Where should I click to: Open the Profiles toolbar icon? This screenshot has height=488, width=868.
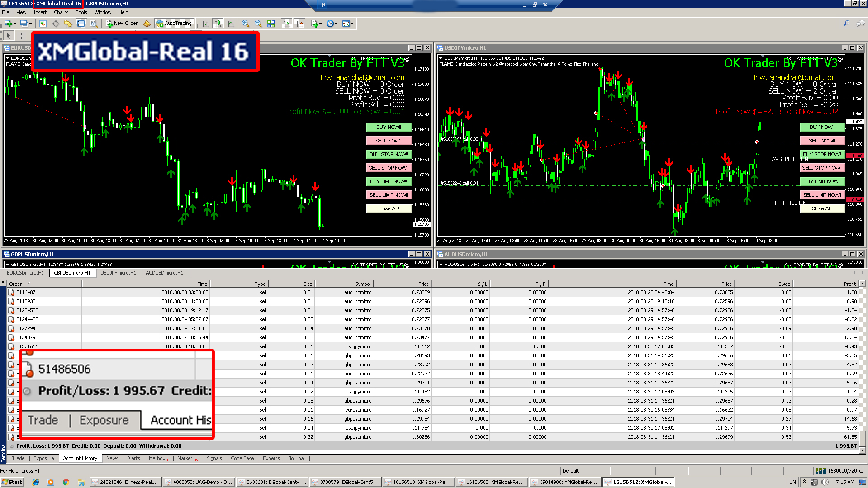tap(24, 24)
